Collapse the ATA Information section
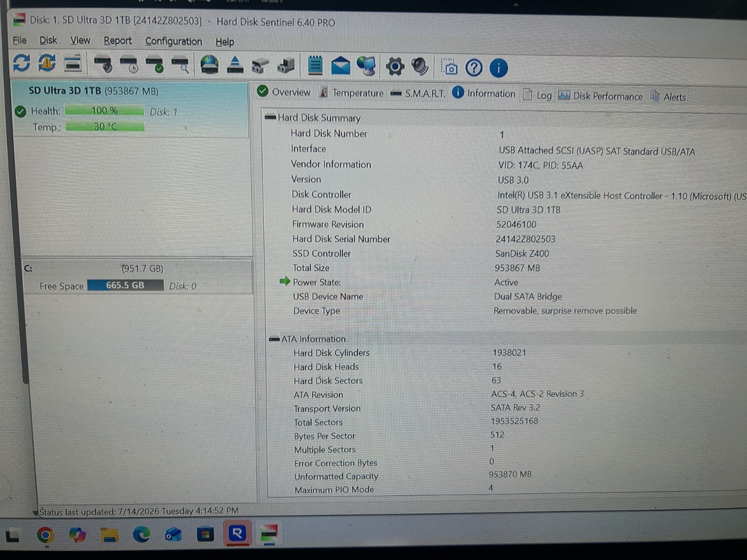The image size is (747, 560). pyautogui.click(x=274, y=339)
